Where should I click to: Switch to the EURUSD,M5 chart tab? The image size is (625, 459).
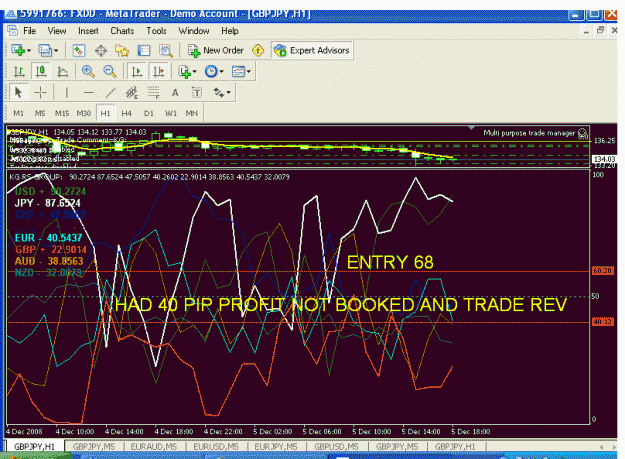pyautogui.click(x=216, y=447)
